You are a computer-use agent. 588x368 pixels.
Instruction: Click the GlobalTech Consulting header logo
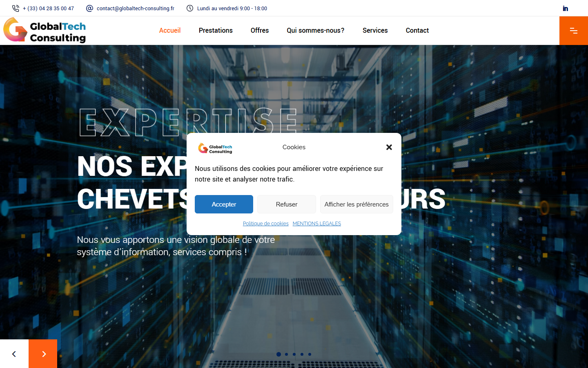point(45,30)
